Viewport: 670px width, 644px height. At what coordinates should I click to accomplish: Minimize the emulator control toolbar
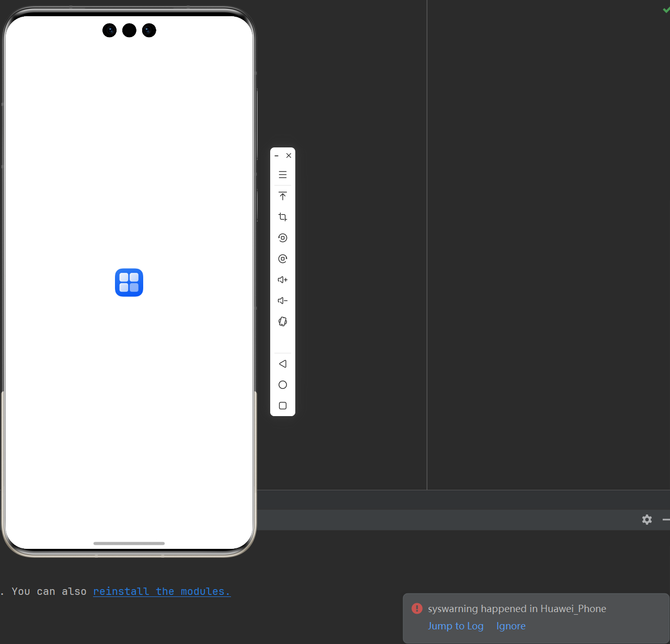coord(276,155)
